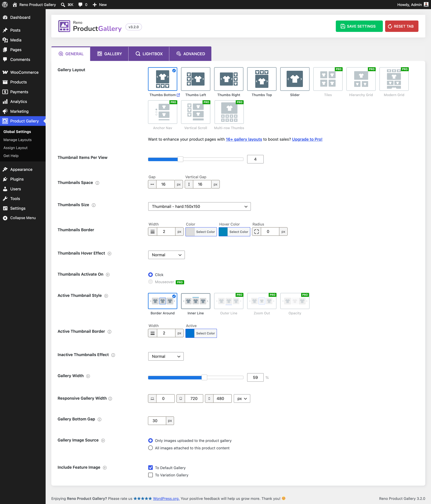Select Only images uploaded to product gallery
The image size is (431, 504).
click(x=151, y=441)
